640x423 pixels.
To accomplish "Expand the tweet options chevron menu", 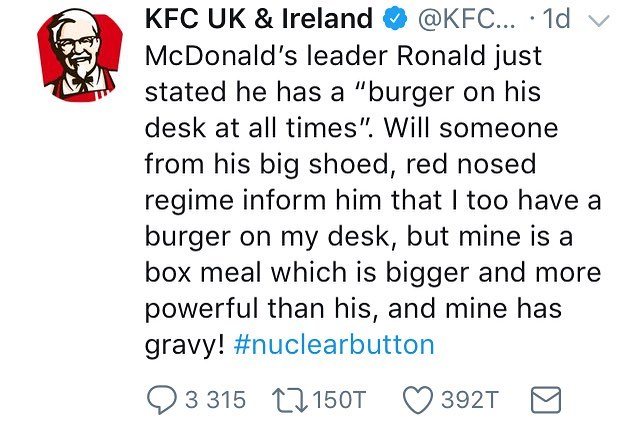I will click(598, 20).
